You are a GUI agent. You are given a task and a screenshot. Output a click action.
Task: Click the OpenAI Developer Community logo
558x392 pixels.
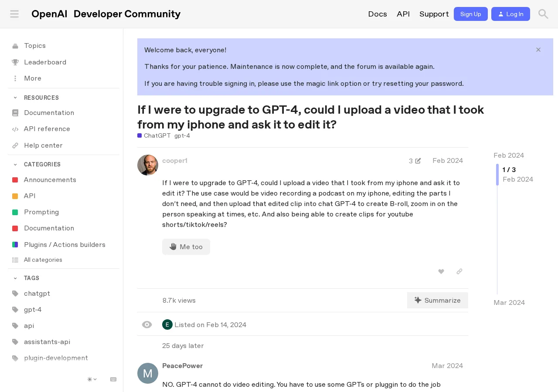coord(106,14)
